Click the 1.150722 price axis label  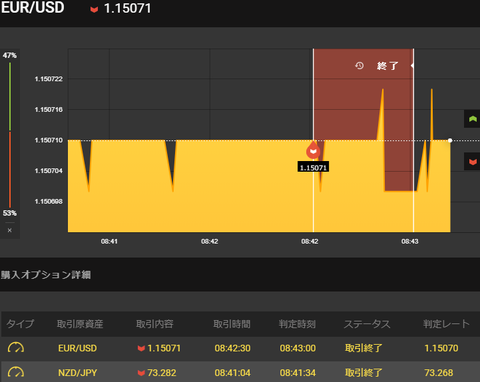point(49,79)
